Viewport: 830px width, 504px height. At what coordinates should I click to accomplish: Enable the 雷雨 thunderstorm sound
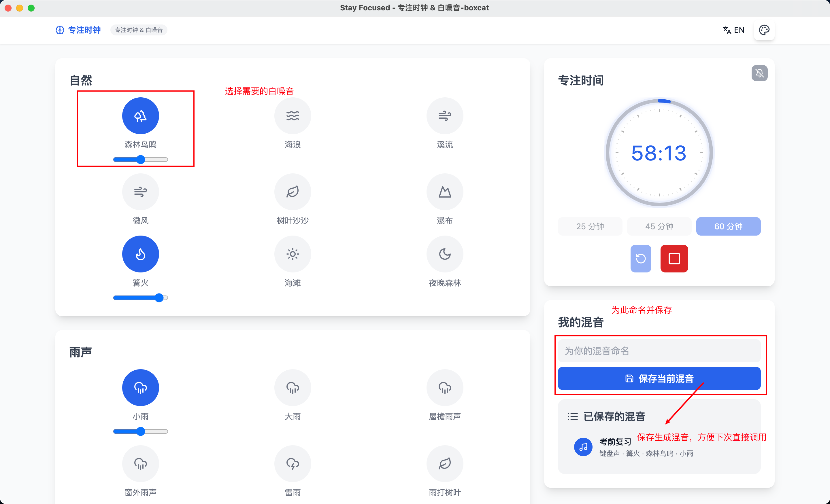[293, 464]
